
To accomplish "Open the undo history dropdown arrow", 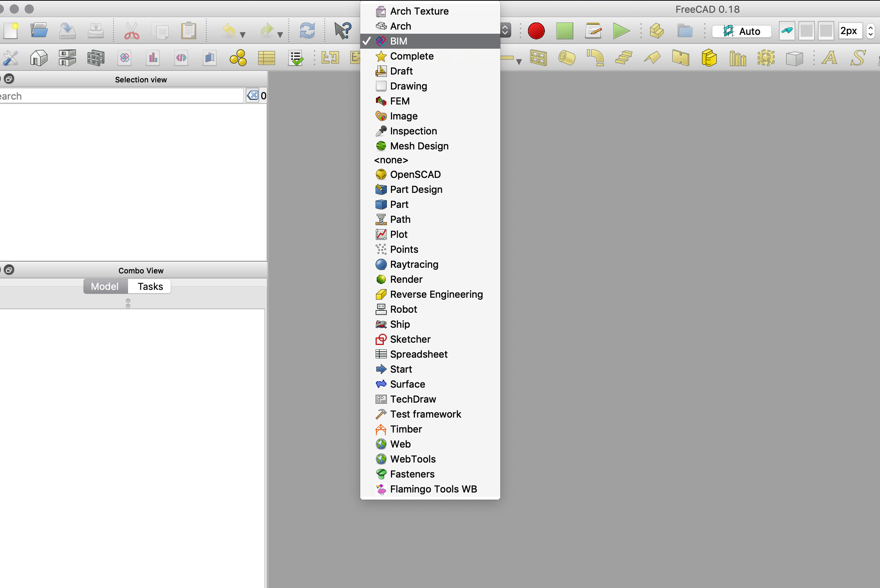I will (x=243, y=35).
